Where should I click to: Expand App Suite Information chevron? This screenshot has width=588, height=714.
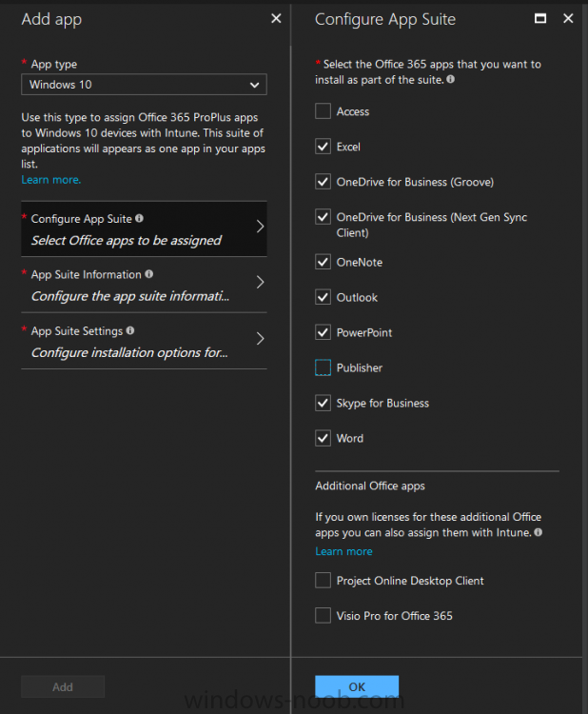[x=260, y=283]
